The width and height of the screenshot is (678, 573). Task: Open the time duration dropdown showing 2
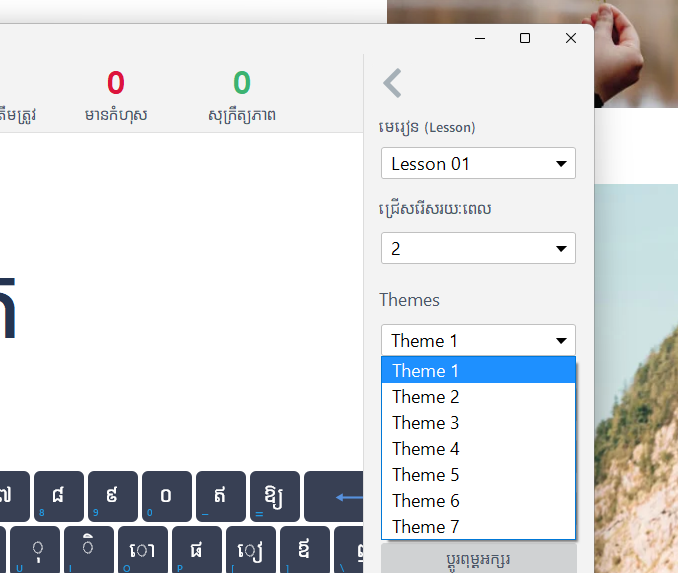click(x=478, y=248)
